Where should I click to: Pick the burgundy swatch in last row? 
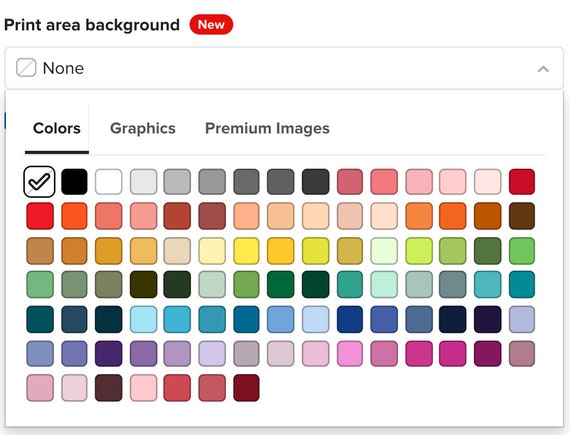click(x=246, y=388)
